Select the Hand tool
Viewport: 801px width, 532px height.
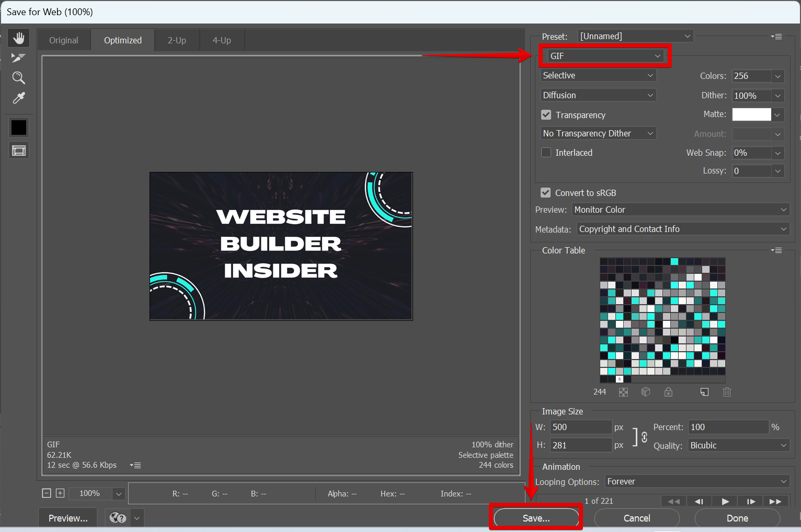[x=19, y=38]
